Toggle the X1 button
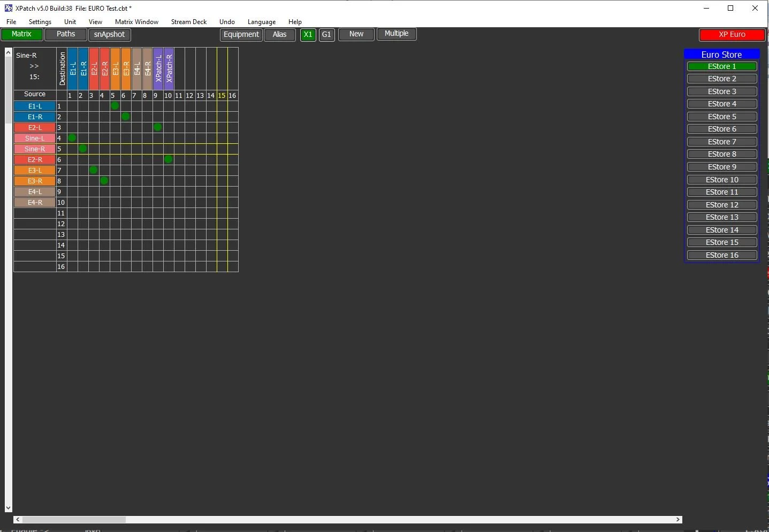The width and height of the screenshot is (769, 532). click(308, 35)
